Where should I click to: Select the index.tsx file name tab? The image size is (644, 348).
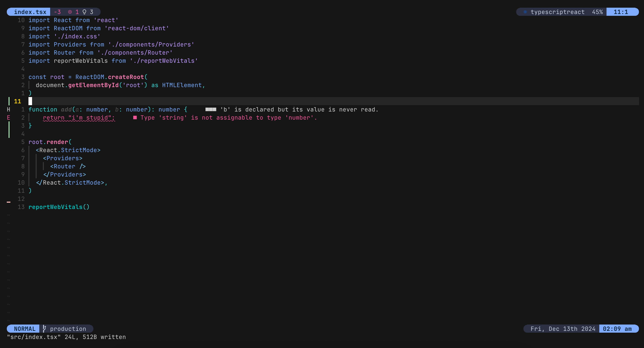click(30, 12)
